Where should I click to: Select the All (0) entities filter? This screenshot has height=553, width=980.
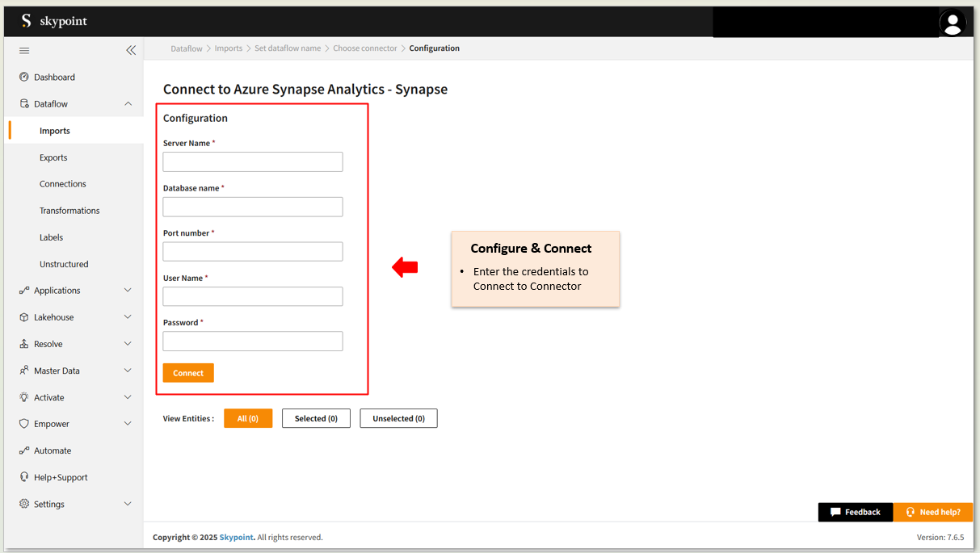248,418
